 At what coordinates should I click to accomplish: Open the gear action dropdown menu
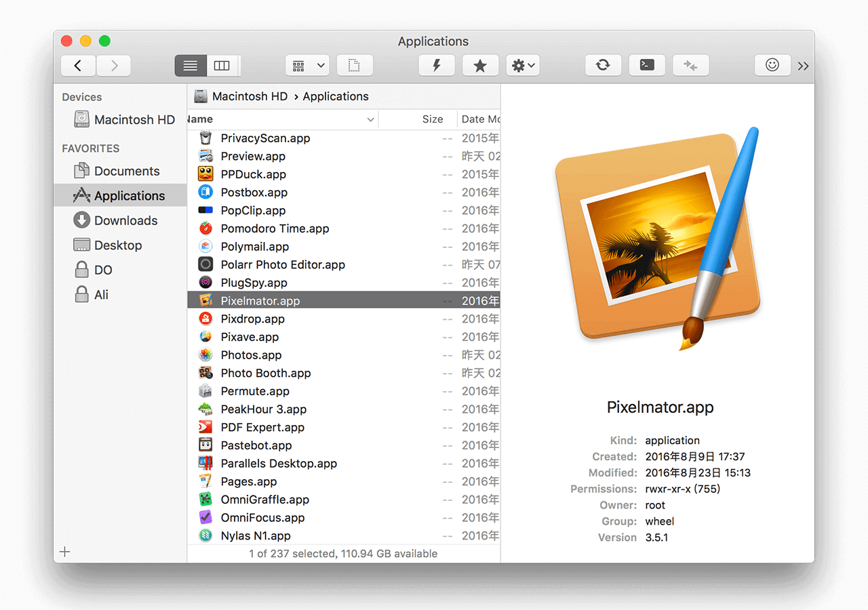click(523, 65)
